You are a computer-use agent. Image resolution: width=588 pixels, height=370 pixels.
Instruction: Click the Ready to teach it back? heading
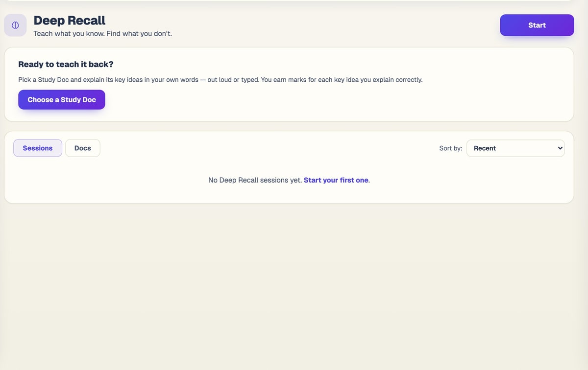point(66,64)
